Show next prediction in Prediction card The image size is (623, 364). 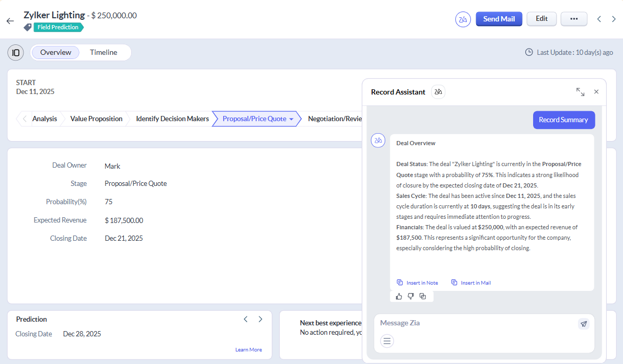[260, 319]
